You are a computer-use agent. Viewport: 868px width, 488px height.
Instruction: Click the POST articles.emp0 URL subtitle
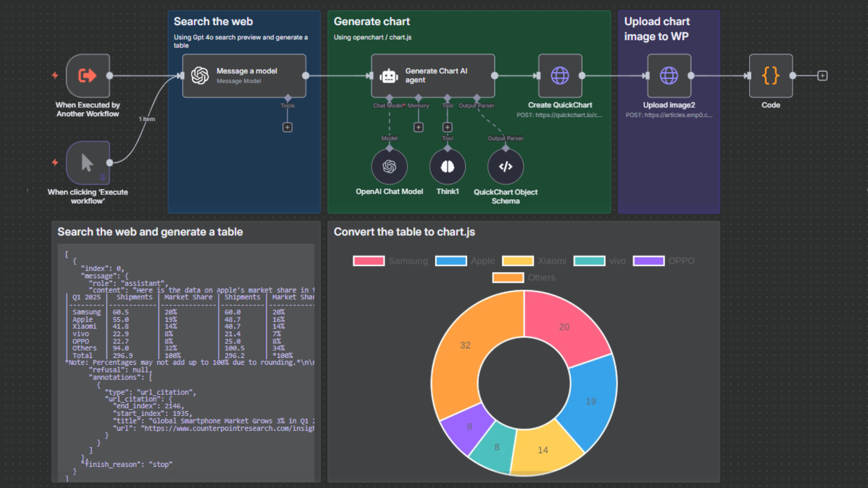[669, 115]
